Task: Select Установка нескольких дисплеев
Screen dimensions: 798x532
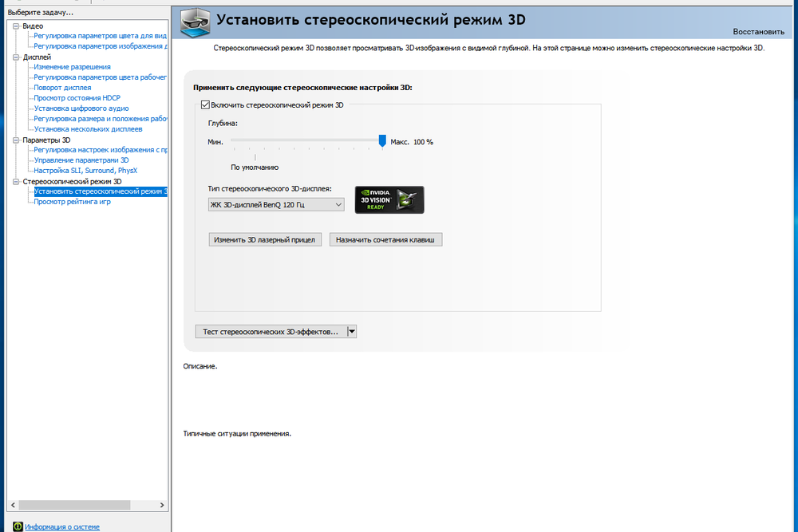Action: 88,129
